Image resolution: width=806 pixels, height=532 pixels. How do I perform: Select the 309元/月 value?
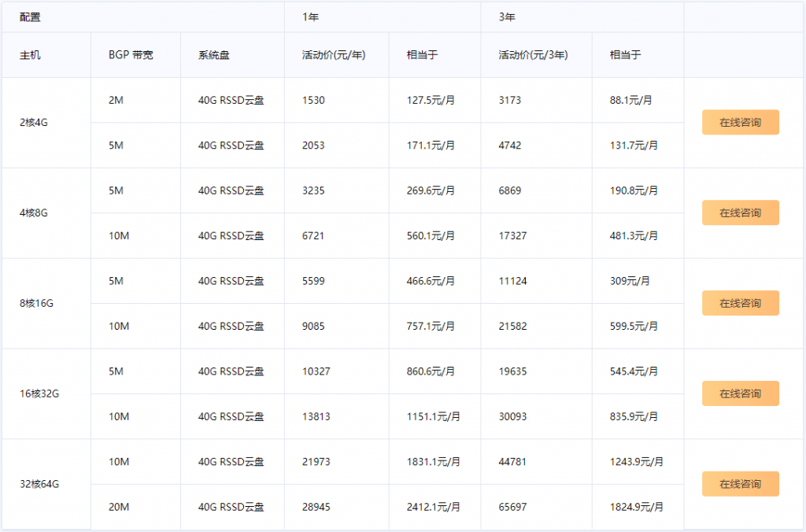tap(630, 281)
